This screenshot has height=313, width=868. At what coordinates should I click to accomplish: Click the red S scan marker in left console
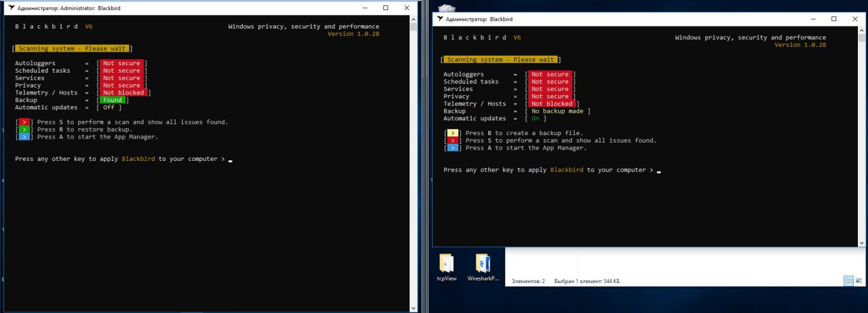pos(24,122)
